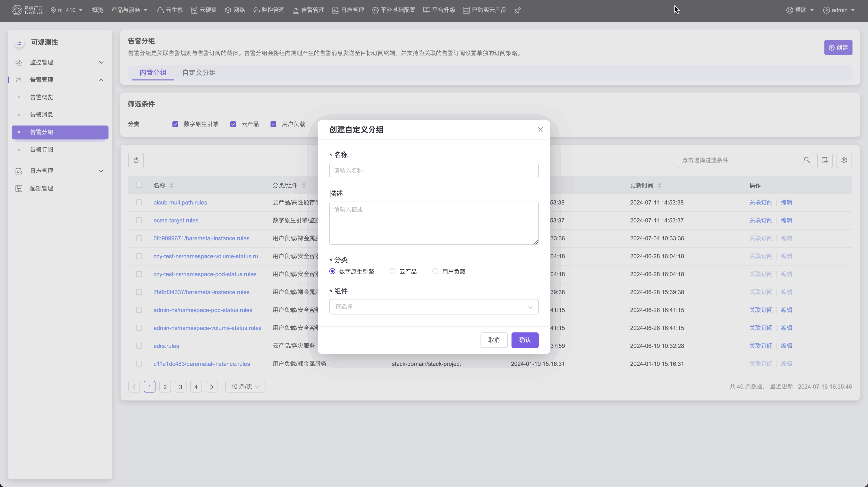The height and width of the screenshot is (487, 868).
Task: Select the 云产品 radio option
Action: tap(393, 271)
